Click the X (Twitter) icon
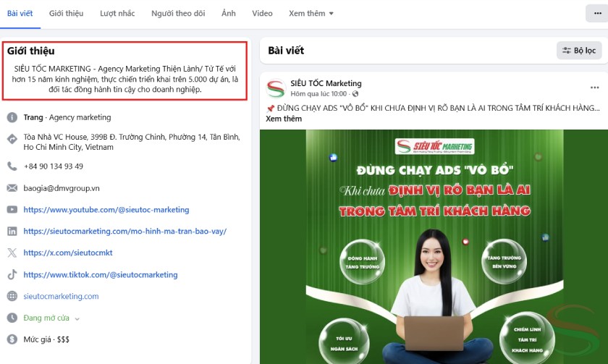Image resolution: width=608 pixels, height=364 pixels. (12, 253)
